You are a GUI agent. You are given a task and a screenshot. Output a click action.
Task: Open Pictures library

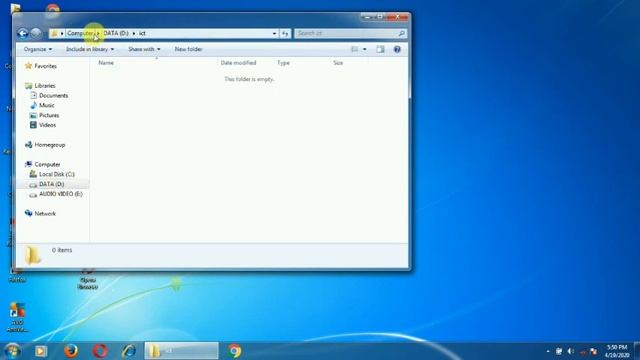49,116
